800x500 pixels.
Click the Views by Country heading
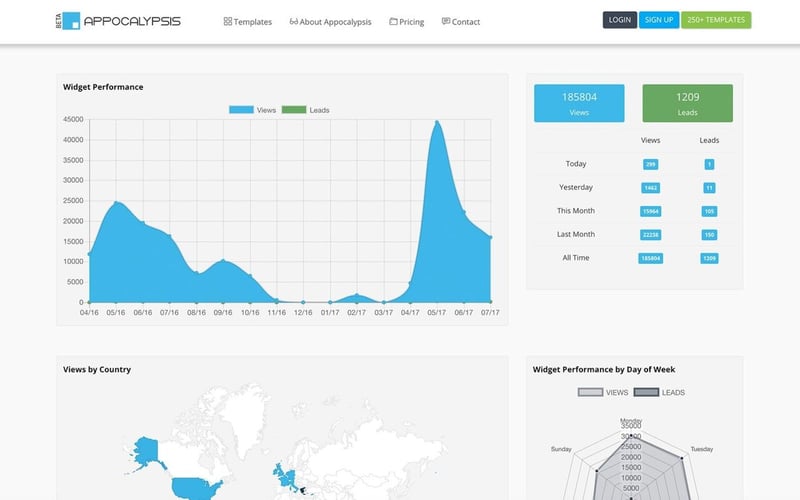pos(97,369)
